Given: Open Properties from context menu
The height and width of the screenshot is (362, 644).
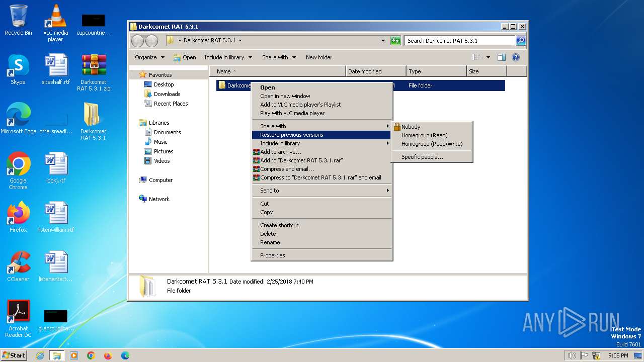Looking at the screenshot, I should [x=321, y=255].
